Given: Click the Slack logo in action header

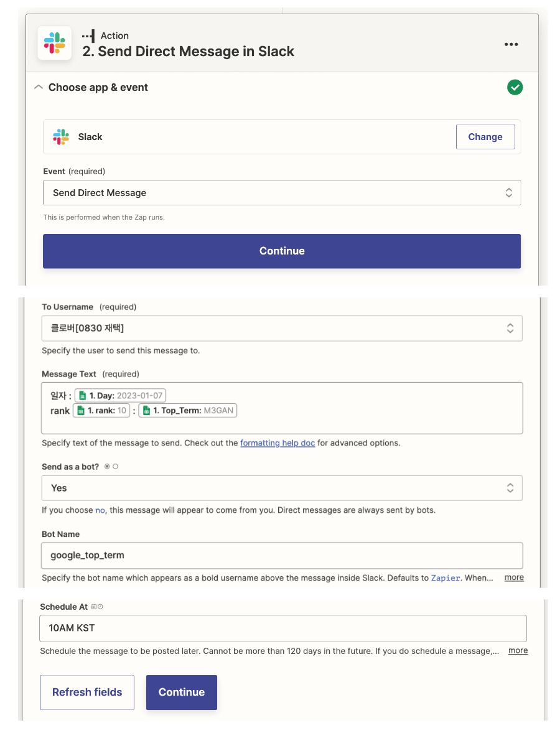Looking at the screenshot, I should (55, 43).
